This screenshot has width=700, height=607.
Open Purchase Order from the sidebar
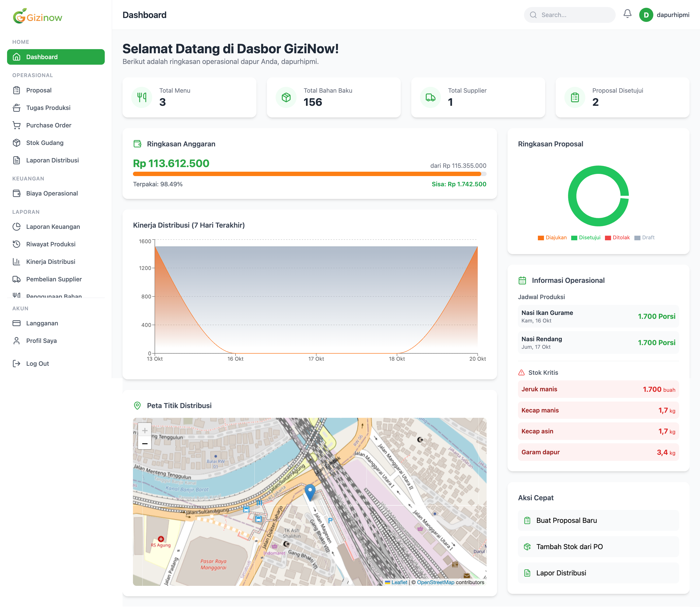click(x=49, y=125)
